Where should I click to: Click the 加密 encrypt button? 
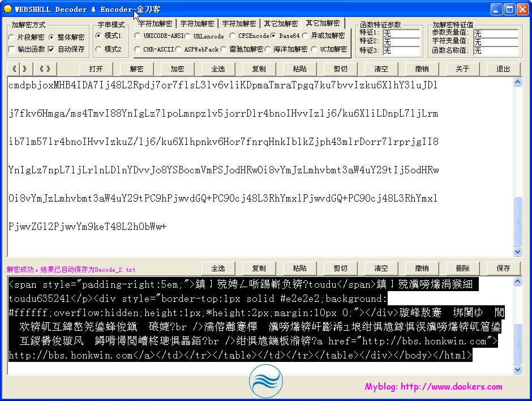pos(178,69)
